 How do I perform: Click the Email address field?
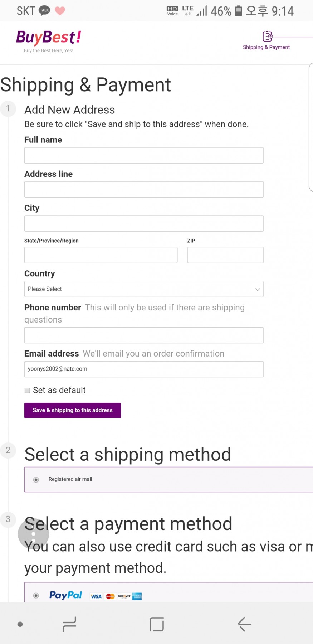(144, 369)
